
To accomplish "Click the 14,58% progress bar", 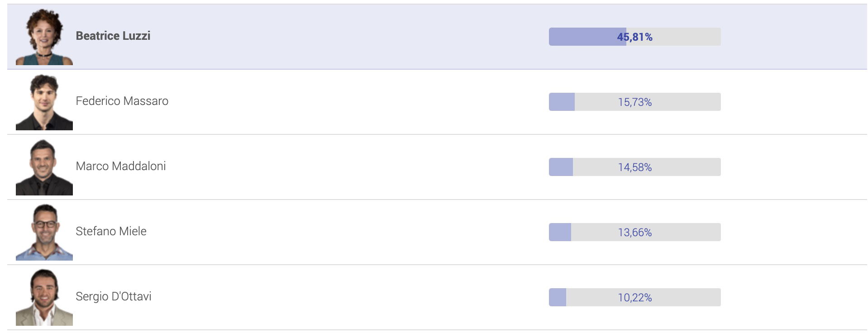I will (x=635, y=167).
